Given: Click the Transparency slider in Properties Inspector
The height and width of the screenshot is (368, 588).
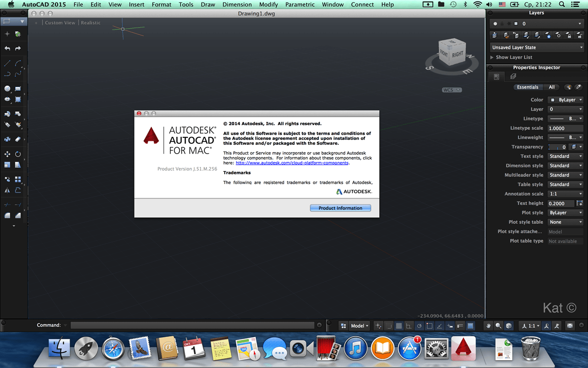Looking at the screenshot, I should 558,147.
